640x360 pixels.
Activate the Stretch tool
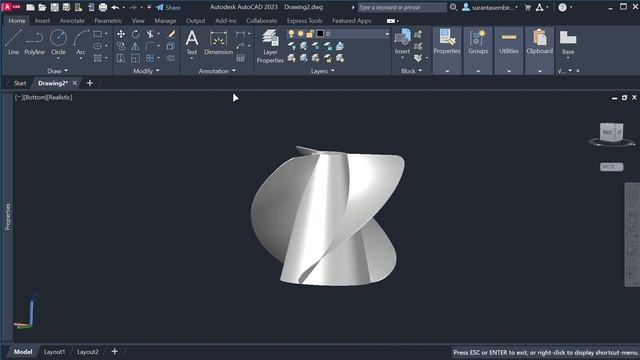(x=121, y=58)
